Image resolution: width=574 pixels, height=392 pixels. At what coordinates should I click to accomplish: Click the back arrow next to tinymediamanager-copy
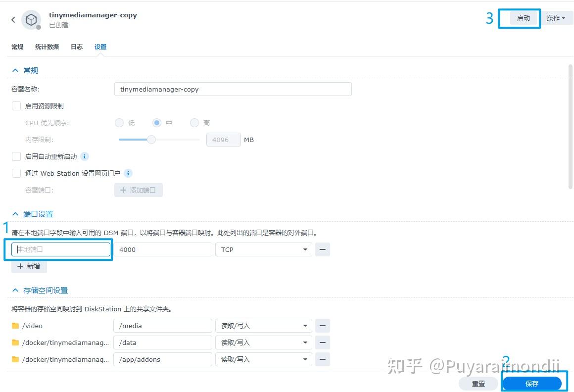[x=13, y=20]
